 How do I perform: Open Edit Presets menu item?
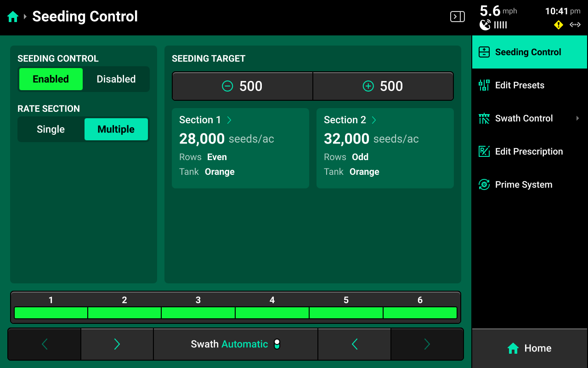tap(530, 85)
